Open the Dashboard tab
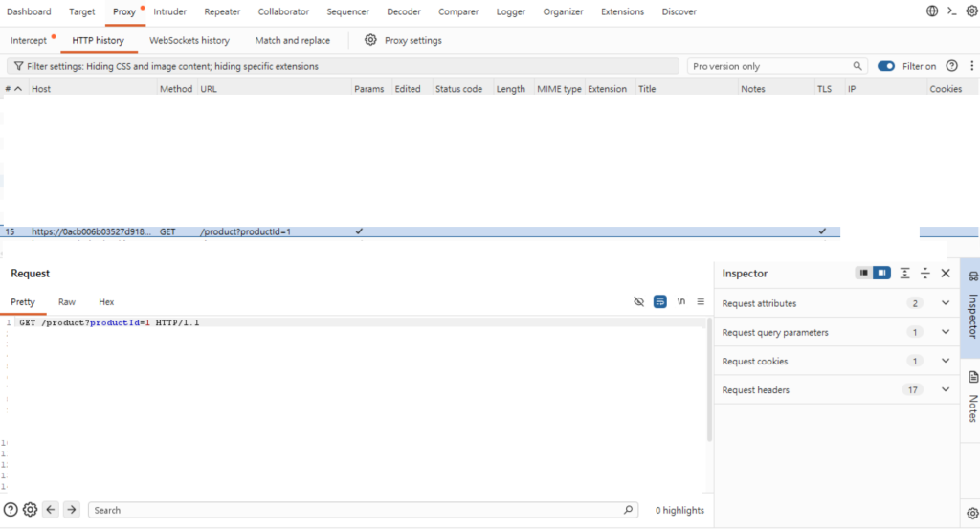 (x=29, y=11)
